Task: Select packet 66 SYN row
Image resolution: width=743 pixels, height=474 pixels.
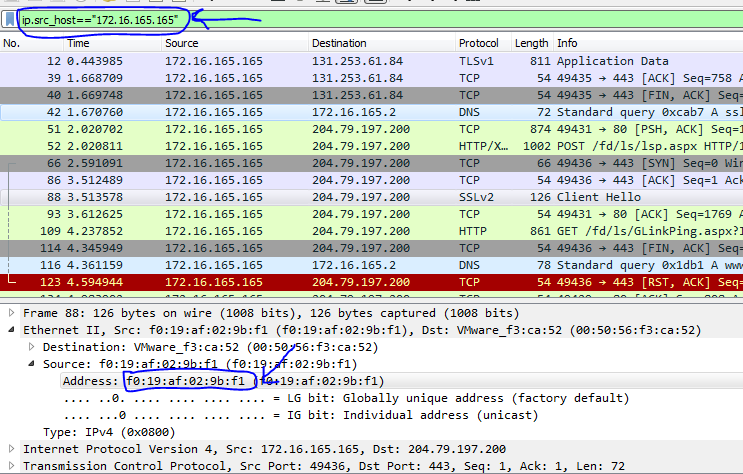Action: coord(372,164)
